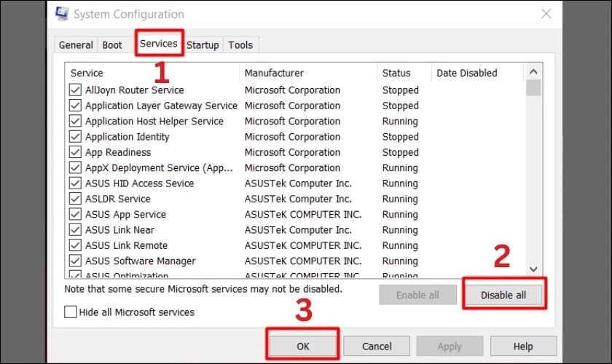612x364 pixels.
Task: Select the ASUS Link Remote name
Action: click(x=127, y=245)
